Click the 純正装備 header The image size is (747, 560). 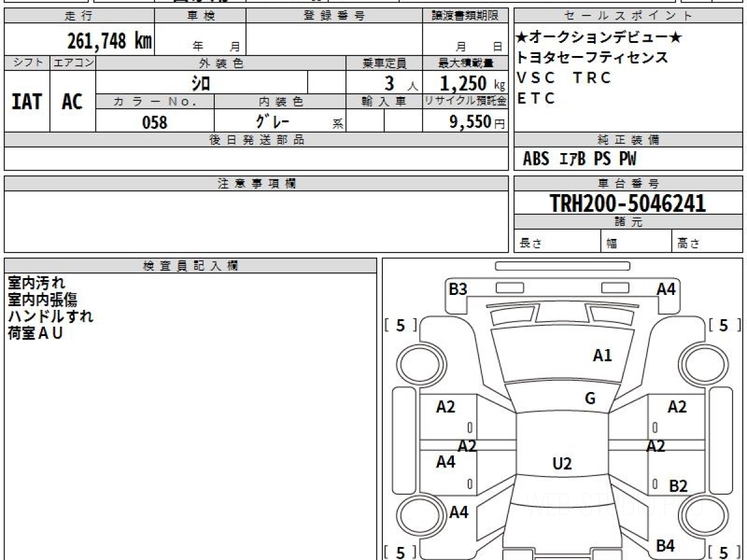(628, 140)
